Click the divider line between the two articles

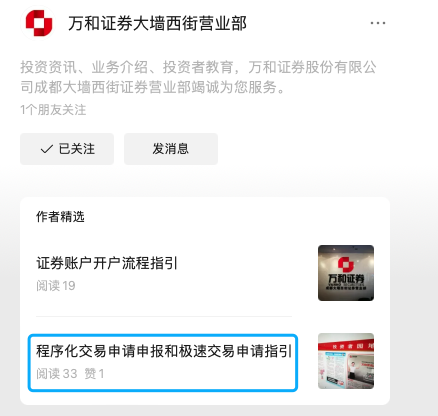[x=164, y=316]
